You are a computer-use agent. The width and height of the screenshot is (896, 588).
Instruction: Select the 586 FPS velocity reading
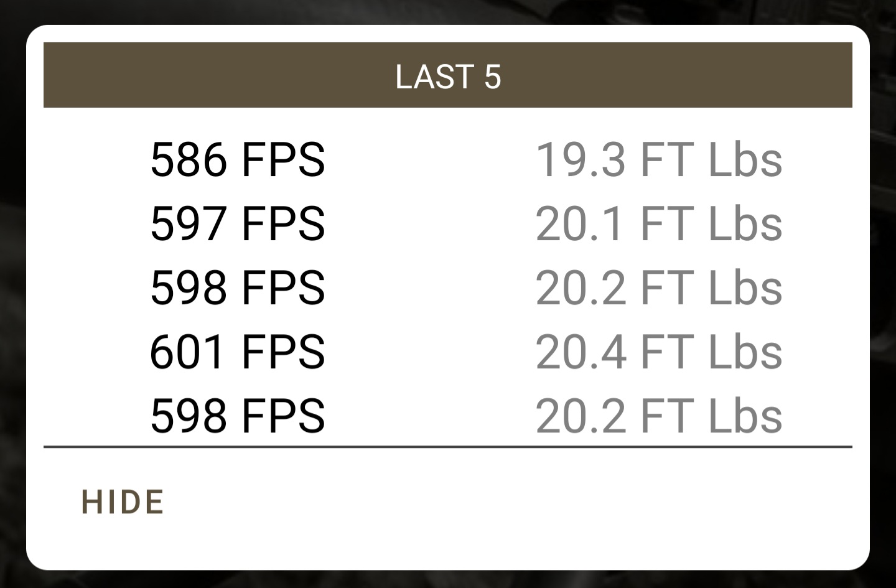point(238,160)
